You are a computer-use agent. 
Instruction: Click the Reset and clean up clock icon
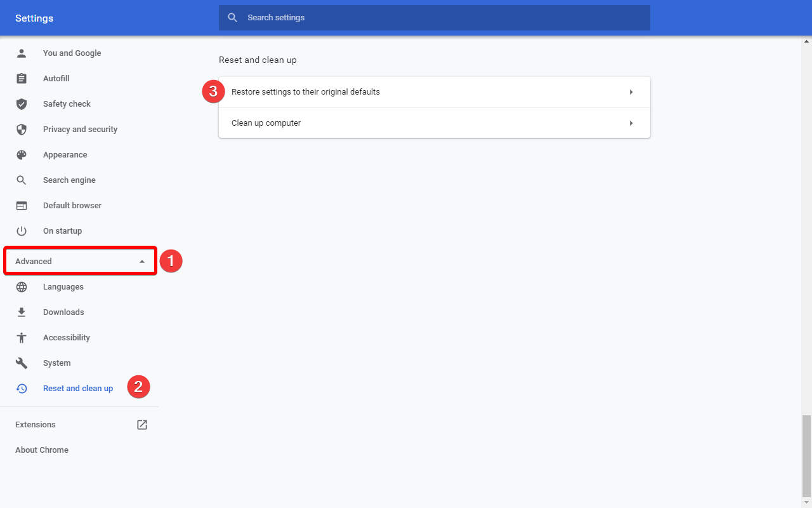click(x=22, y=389)
